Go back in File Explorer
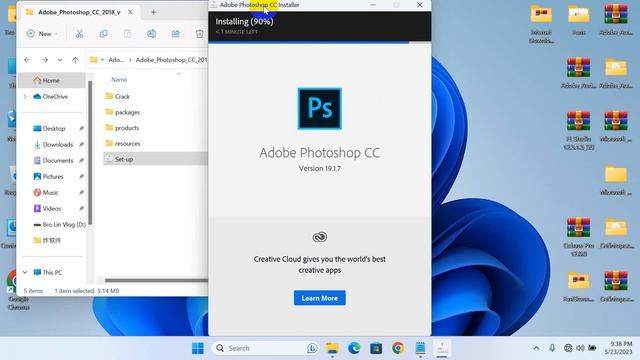 [x=27, y=60]
